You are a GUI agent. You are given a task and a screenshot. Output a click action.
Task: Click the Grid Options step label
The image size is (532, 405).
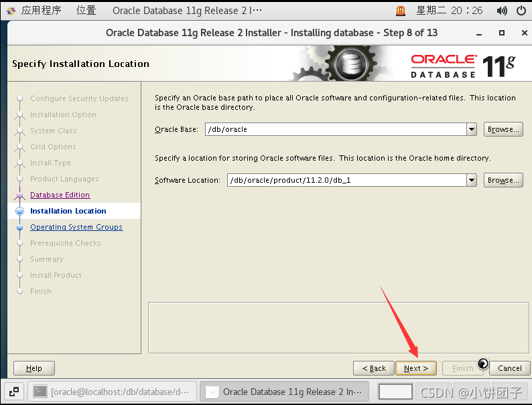point(53,147)
